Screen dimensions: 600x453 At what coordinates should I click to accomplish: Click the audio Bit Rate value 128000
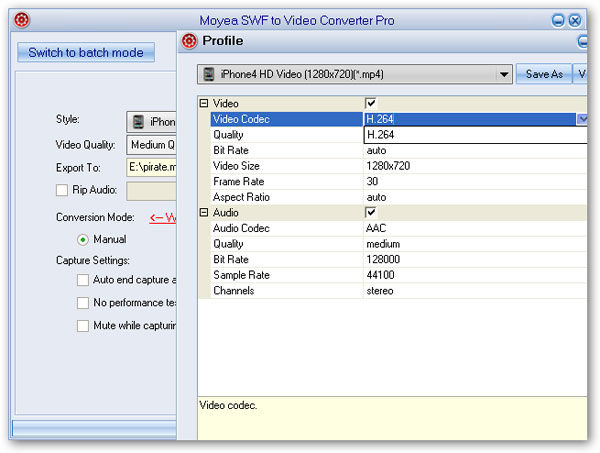[x=383, y=259]
